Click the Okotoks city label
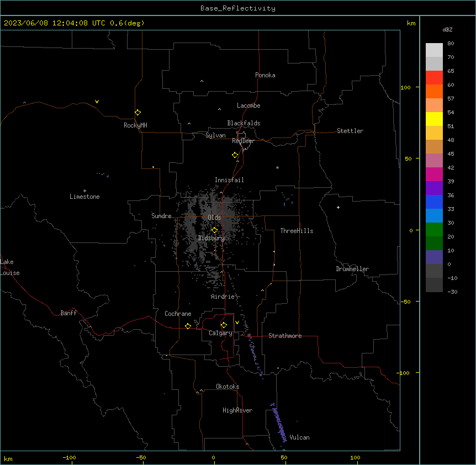This screenshot has width=476, height=465. point(228,387)
